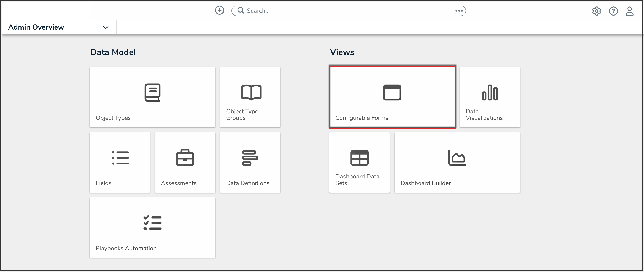Screen dimensions: 644x272
Task: Click the search magnifier icon
Action: coord(241,10)
